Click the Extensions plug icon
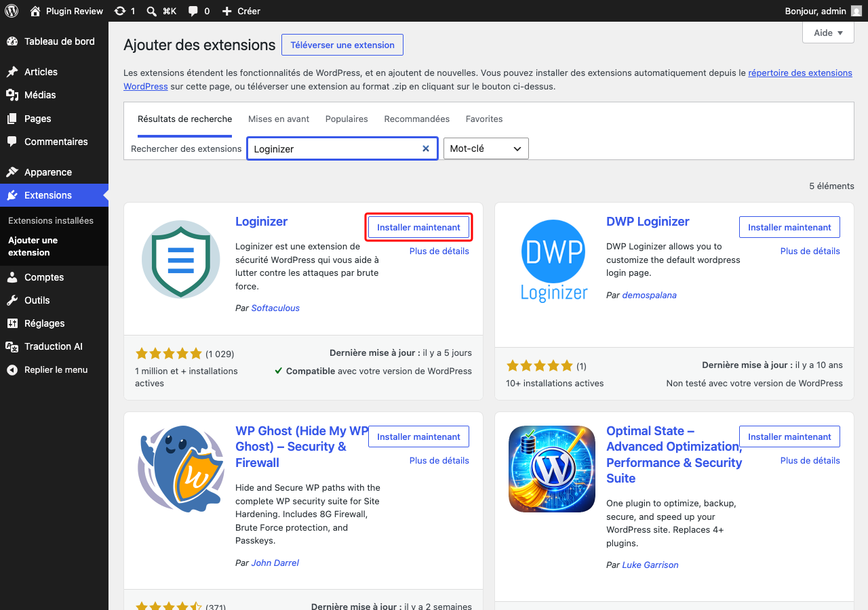Viewport: 868px width, 610px height. (12, 195)
